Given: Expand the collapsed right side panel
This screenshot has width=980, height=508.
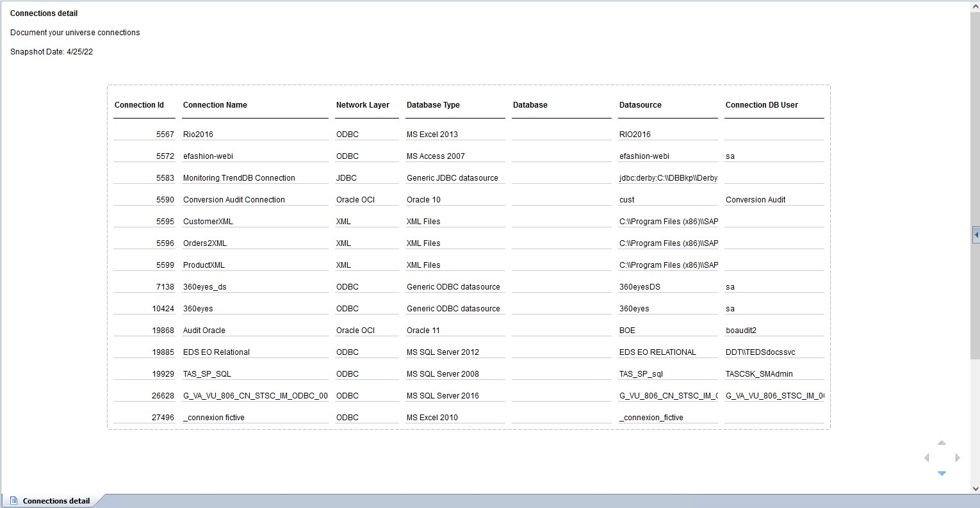Looking at the screenshot, I should [976, 235].
